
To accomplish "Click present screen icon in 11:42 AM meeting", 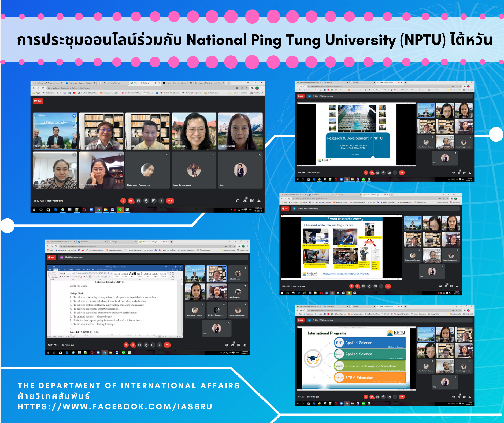I will tap(154, 201).
